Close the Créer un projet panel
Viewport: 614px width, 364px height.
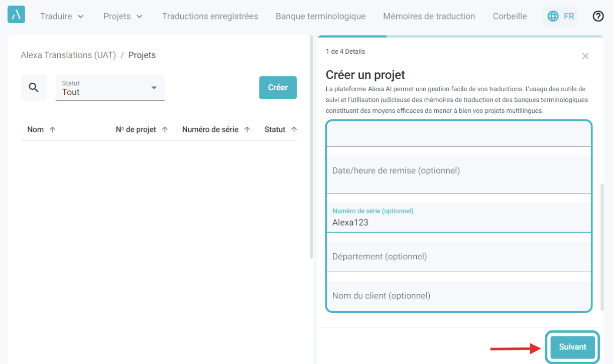coord(585,56)
